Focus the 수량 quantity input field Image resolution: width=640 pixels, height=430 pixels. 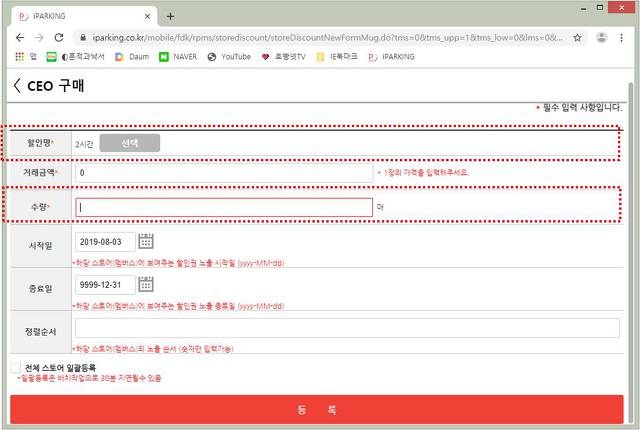[x=224, y=207]
